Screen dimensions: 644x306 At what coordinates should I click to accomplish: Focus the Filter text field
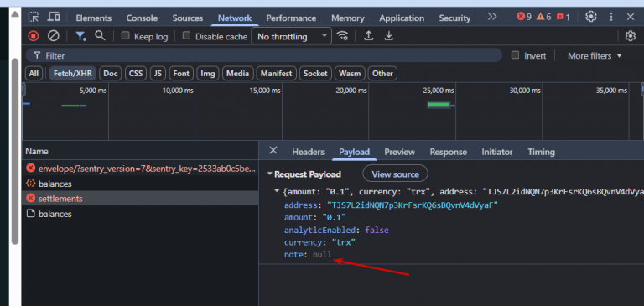263,55
